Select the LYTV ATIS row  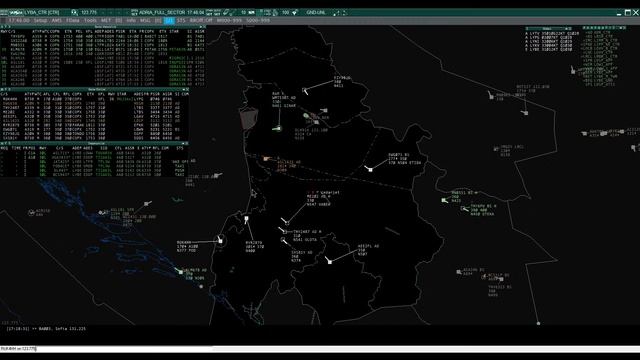pos(552,33)
